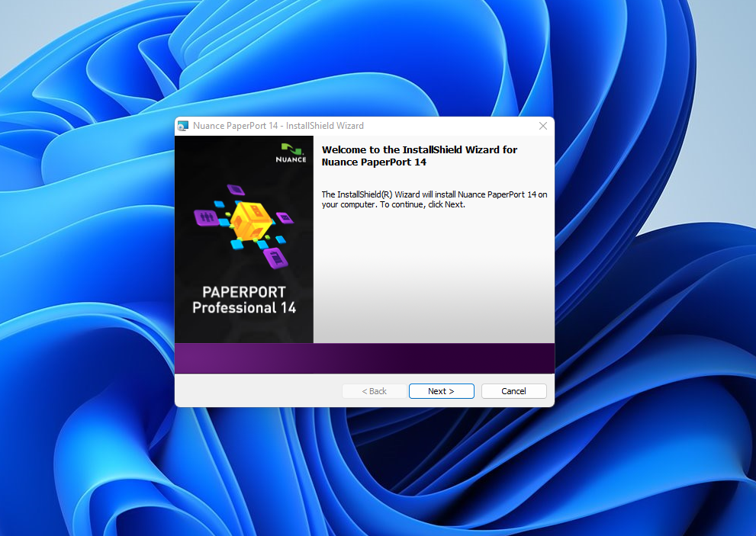Click the Next button to continue installation
Viewport: 756px width, 536px height.
pyautogui.click(x=441, y=391)
